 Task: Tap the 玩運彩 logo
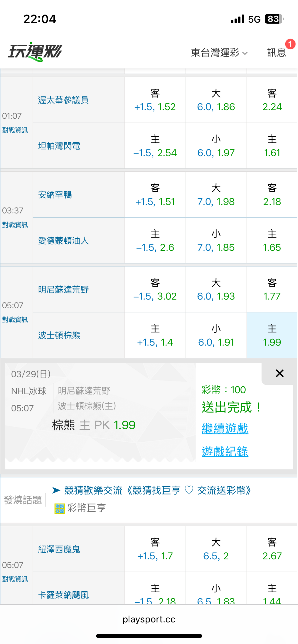[35, 52]
